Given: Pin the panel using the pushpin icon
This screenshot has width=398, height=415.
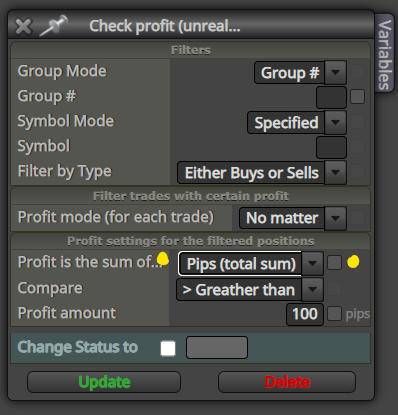Looking at the screenshot, I should tap(53, 25).
